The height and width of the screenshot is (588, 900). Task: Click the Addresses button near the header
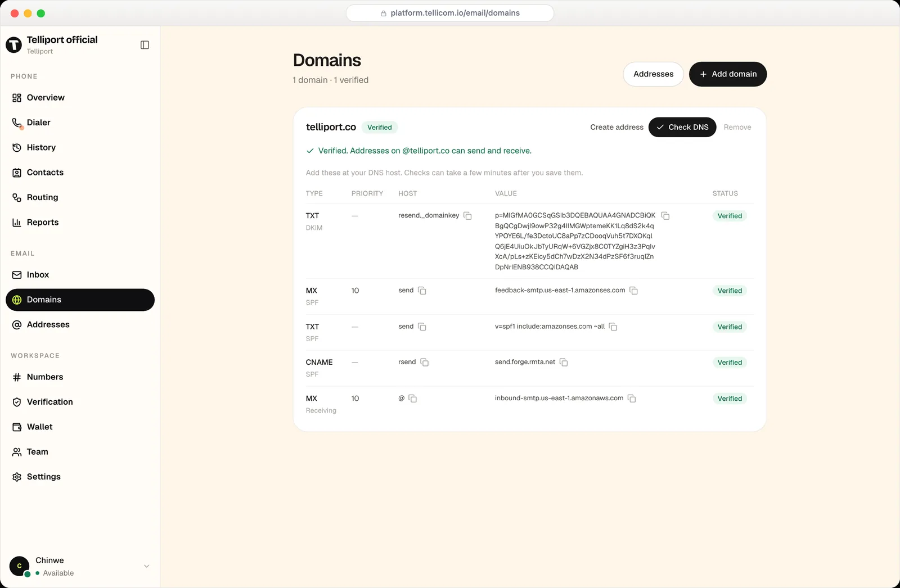point(653,74)
